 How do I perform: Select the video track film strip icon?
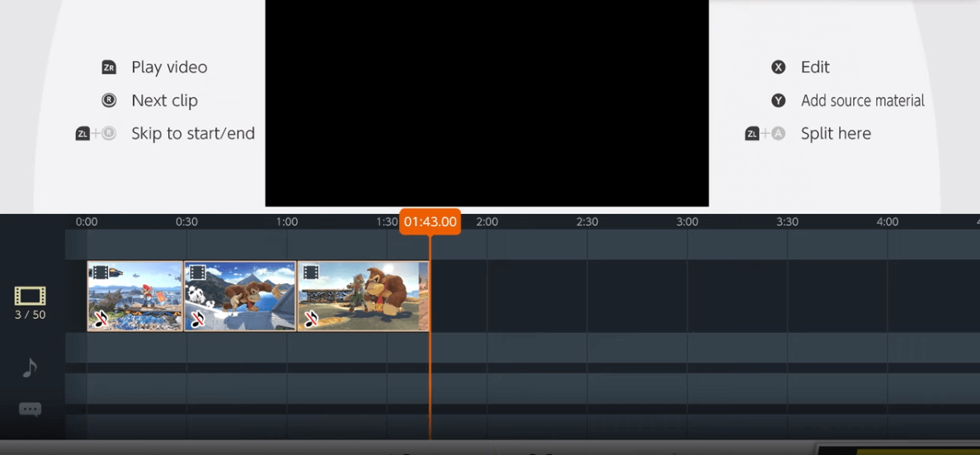pos(30,296)
